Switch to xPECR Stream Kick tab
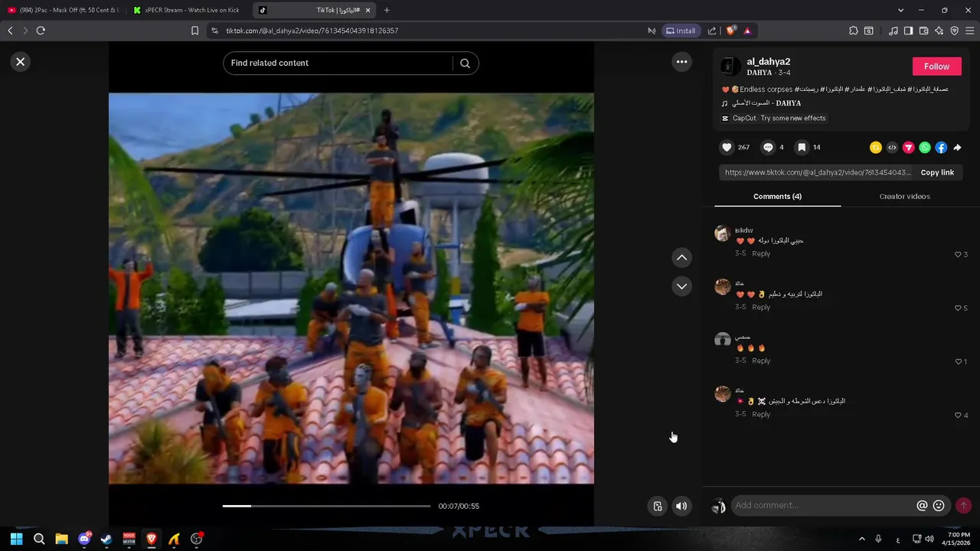 [x=186, y=11]
